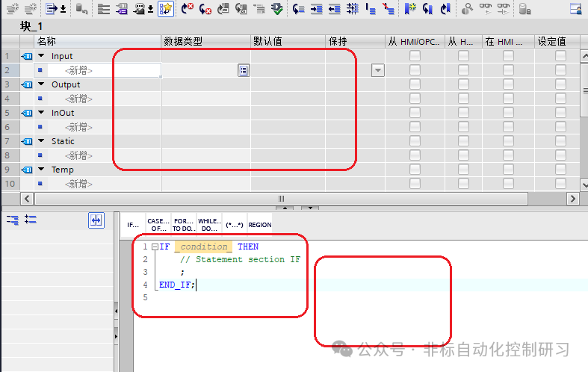Image resolution: width=588 pixels, height=372 pixels.
Task: Collapse all code sections icon
Action: (x=13, y=220)
